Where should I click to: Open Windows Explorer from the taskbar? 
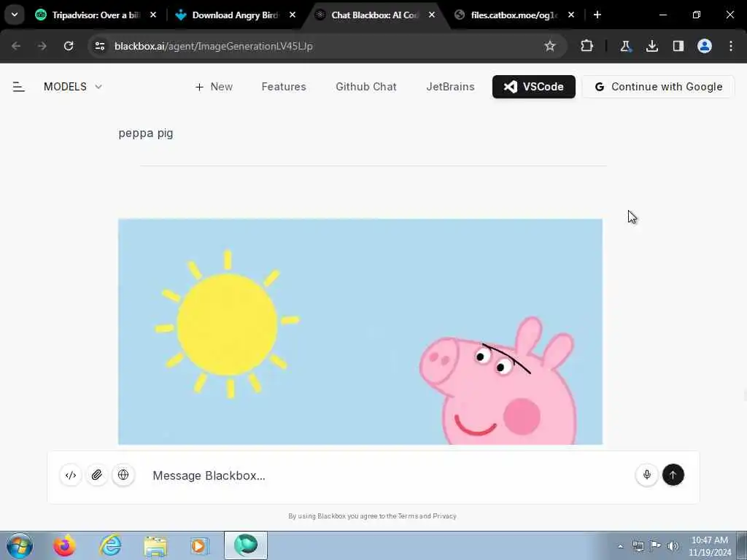click(155, 545)
